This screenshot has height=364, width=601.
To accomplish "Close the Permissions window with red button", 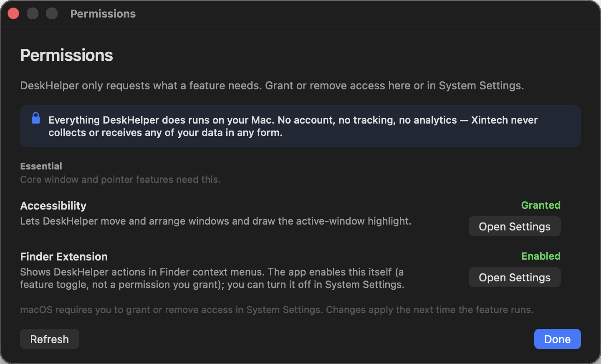I will [x=13, y=13].
